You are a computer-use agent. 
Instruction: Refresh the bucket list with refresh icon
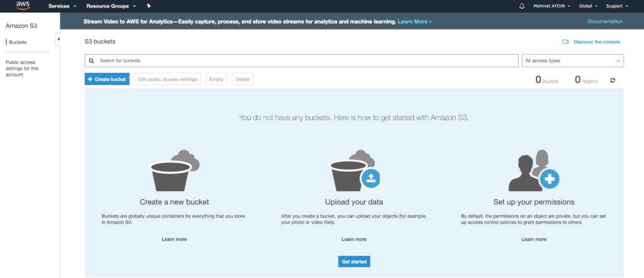(613, 81)
